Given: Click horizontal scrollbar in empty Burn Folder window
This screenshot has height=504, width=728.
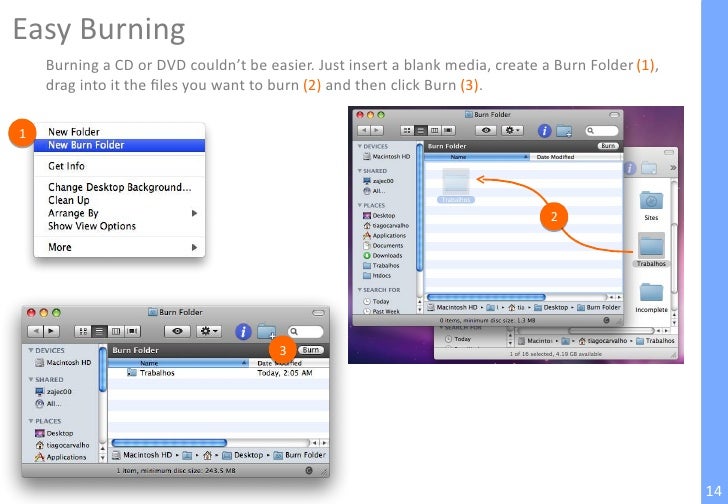Looking at the screenshot, I should point(486,297).
